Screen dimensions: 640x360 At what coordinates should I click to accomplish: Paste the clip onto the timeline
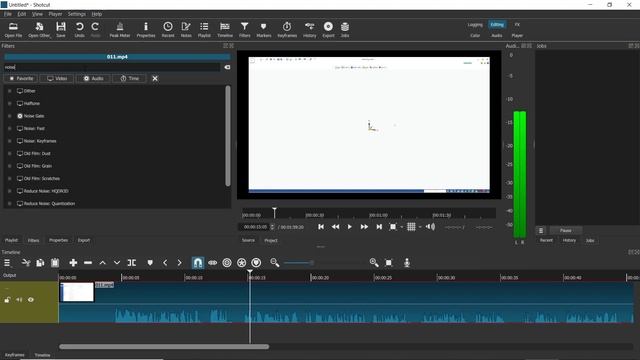click(x=55, y=262)
